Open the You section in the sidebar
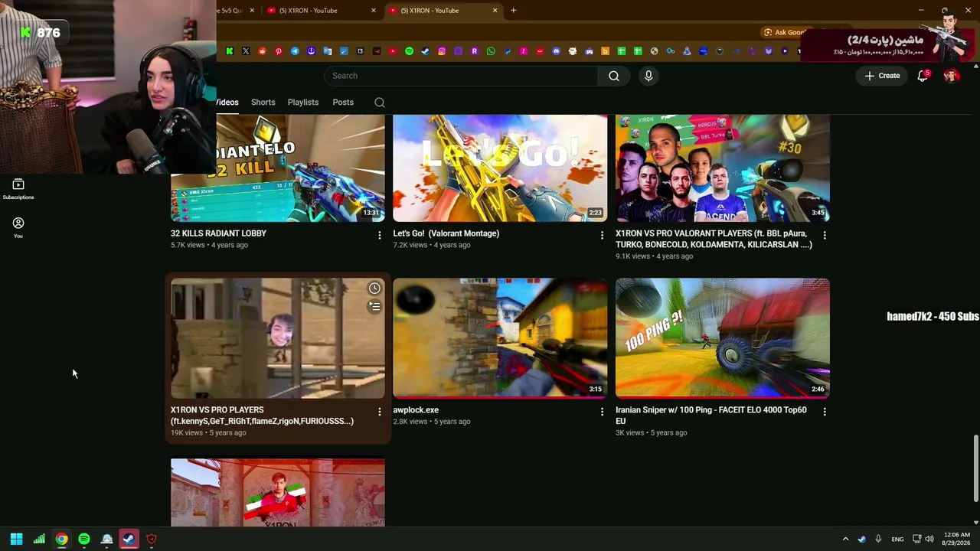 click(18, 227)
